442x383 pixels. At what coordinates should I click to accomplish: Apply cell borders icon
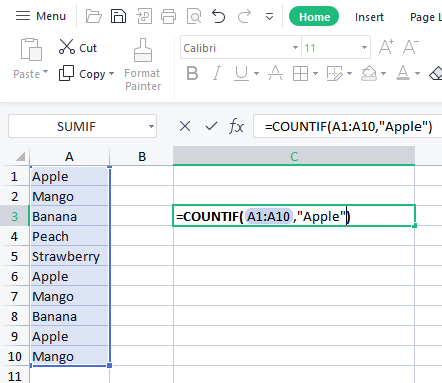click(300, 73)
